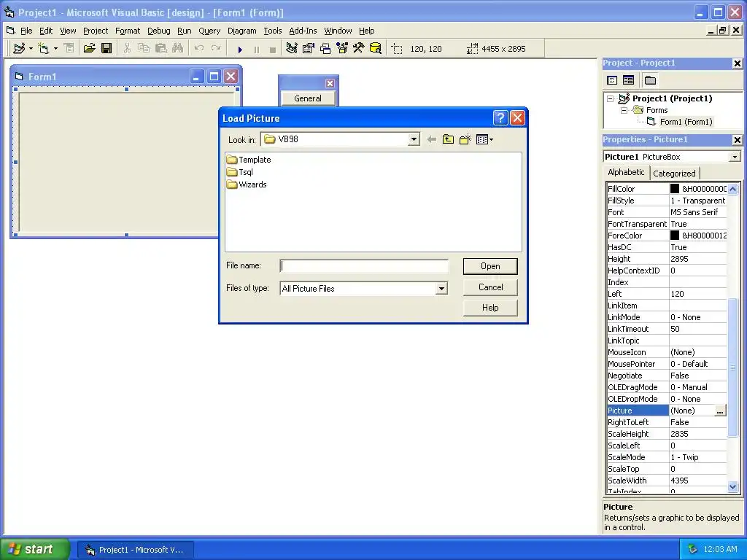Screen dimensions: 747x560
Task: Collapse the Forms folder tree node
Action: [x=624, y=110]
